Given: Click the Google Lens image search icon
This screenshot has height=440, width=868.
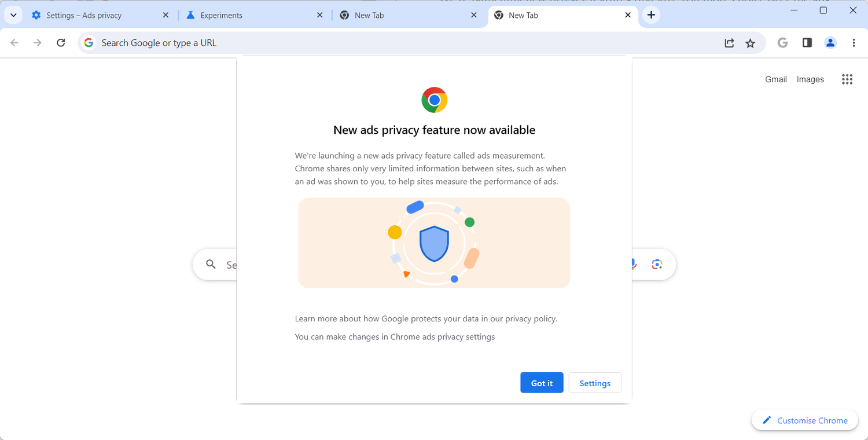Looking at the screenshot, I should coord(657,264).
